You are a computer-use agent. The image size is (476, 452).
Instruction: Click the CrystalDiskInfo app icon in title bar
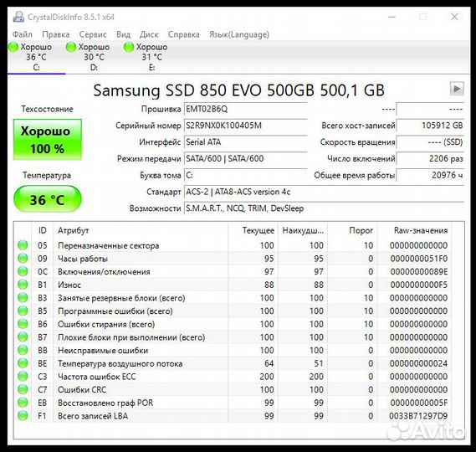(x=18, y=17)
